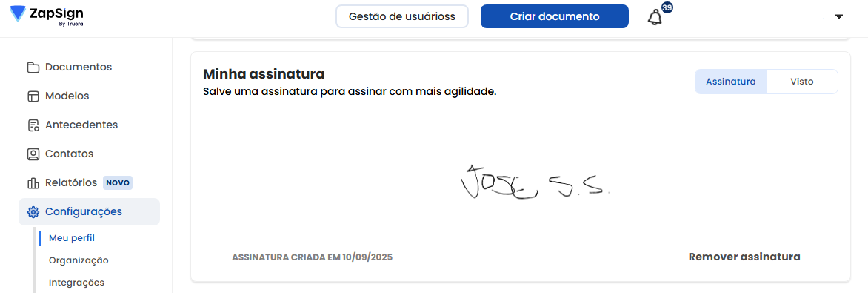Select Meu perfil in the sidebar
Viewport: 868px width, 293px height.
pyautogui.click(x=72, y=238)
